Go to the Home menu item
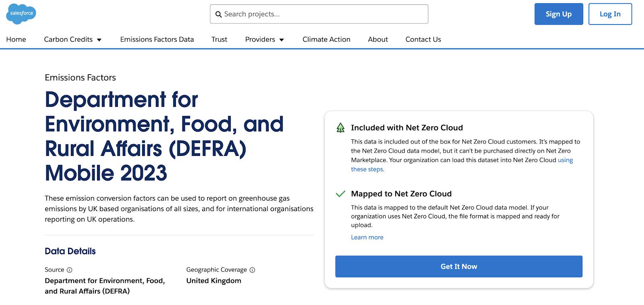644x305 pixels. tap(16, 39)
